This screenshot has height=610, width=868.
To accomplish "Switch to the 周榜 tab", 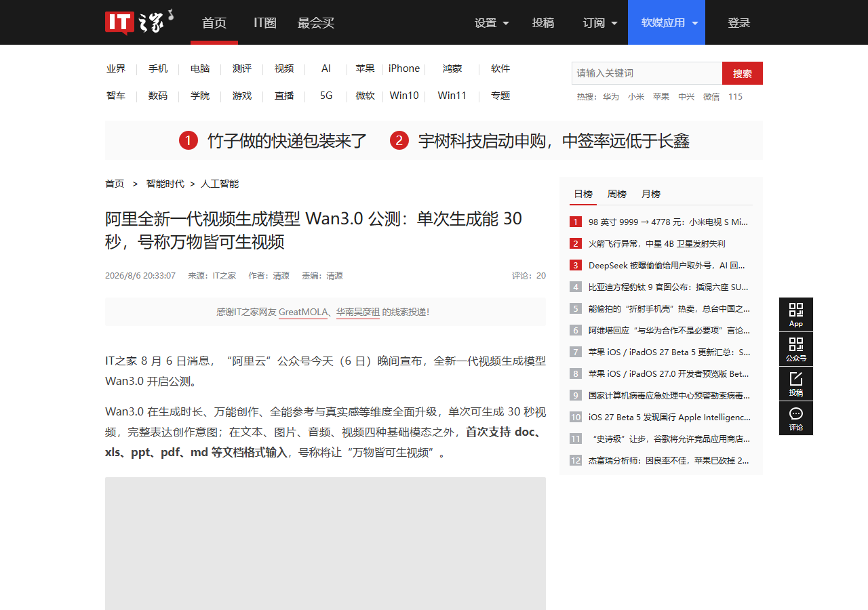I will [617, 194].
